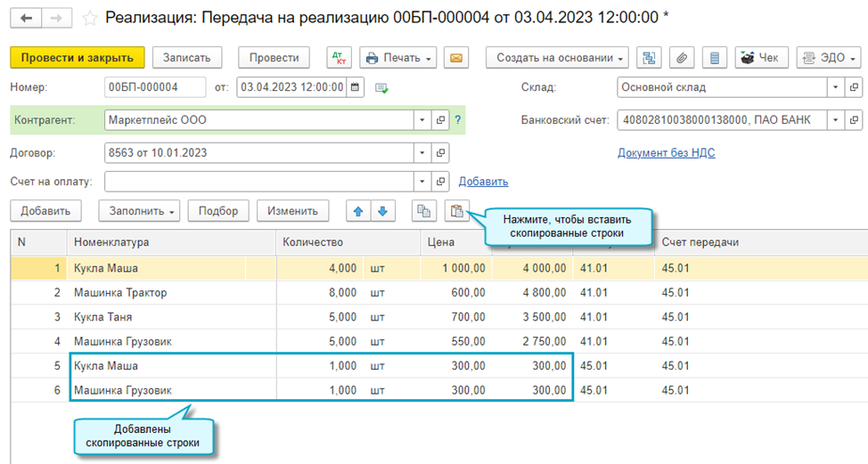Viewport: 868px width, 464px height.
Task: Copy selected rows to clipboard
Action: 423,211
